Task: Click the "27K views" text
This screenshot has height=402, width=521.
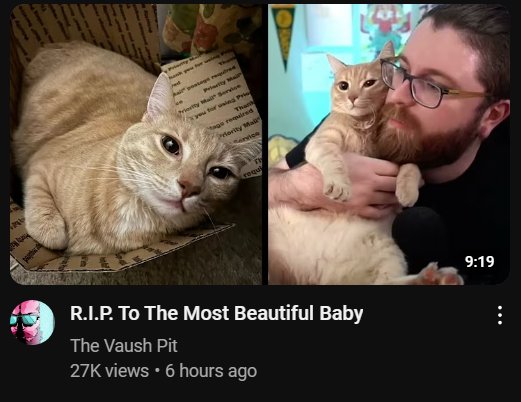Action: [109, 371]
